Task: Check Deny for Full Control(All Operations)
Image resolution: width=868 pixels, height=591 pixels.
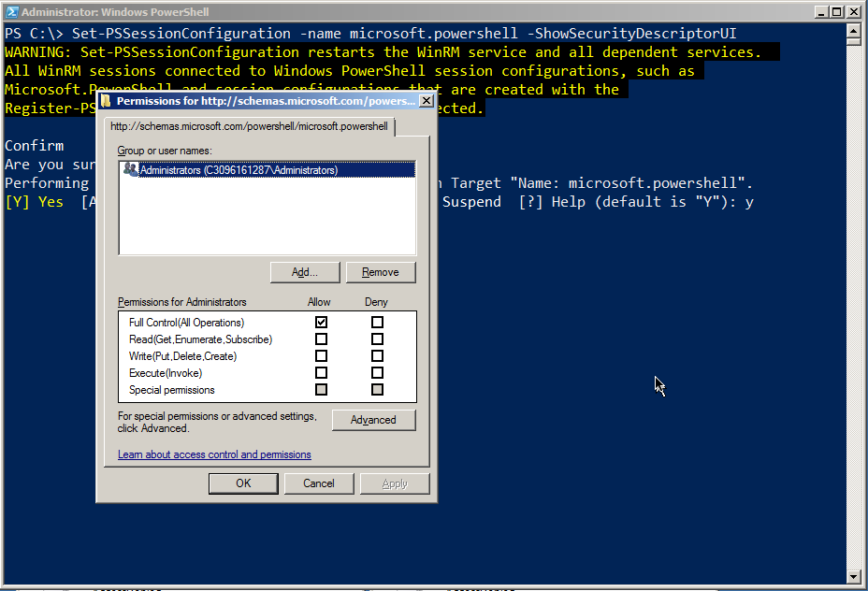Action: [x=377, y=323]
